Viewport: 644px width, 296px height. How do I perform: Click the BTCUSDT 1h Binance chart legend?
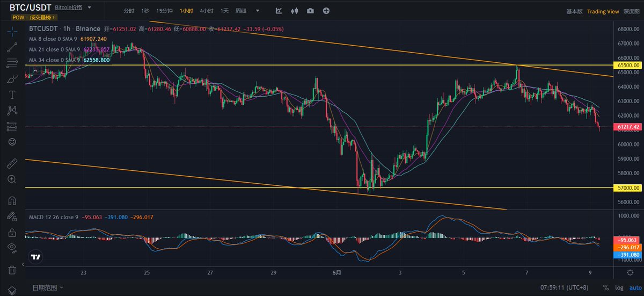64,29
